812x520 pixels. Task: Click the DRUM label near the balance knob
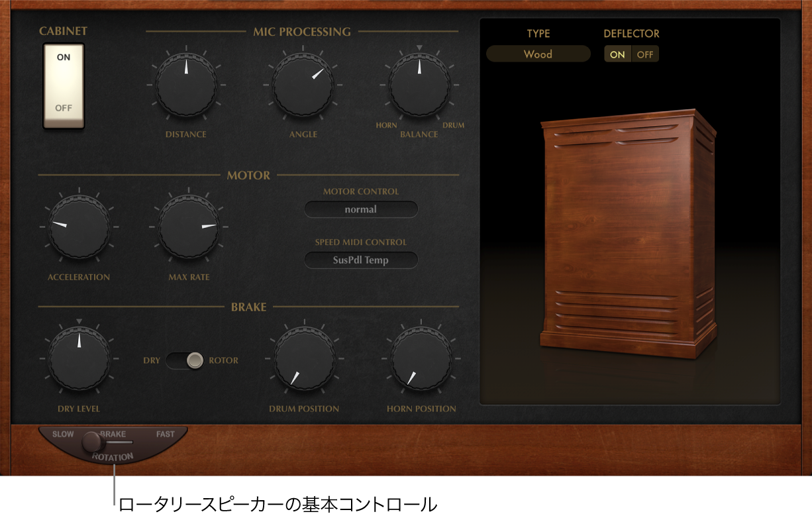[453, 125]
